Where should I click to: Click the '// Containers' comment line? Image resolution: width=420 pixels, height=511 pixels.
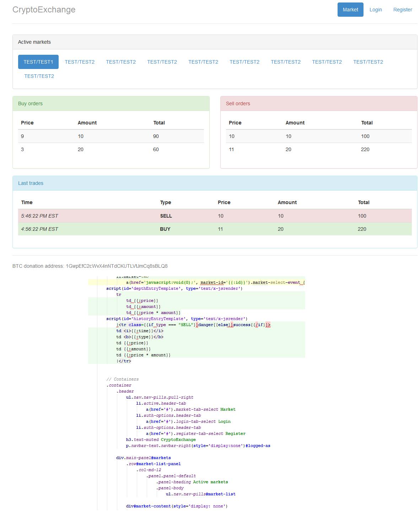[x=123, y=379]
